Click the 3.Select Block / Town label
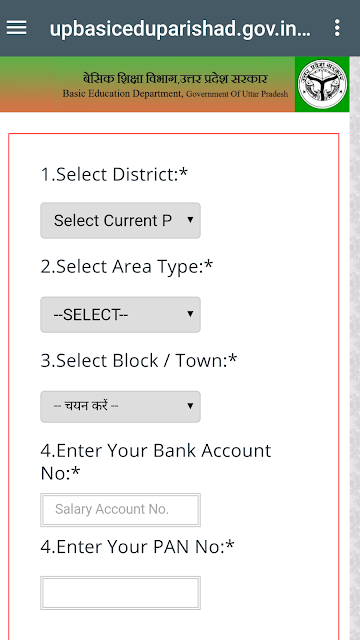Screen dimensions: 360x640 coord(139,361)
